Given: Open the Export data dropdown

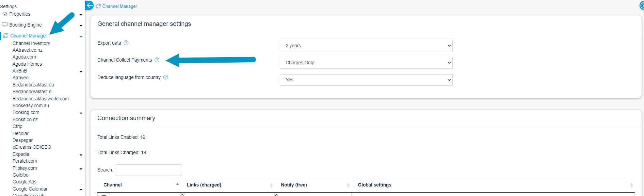Looking at the screenshot, I should pos(366,46).
